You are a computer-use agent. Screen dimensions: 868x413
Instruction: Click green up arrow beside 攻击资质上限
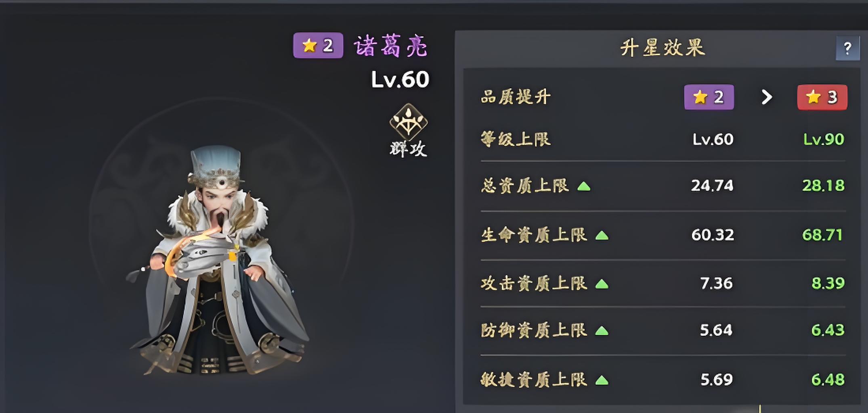click(602, 284)
